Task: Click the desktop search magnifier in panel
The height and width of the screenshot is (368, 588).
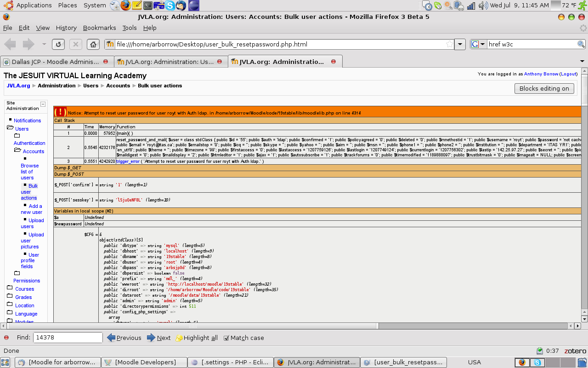Action: [x=449, y=6]
